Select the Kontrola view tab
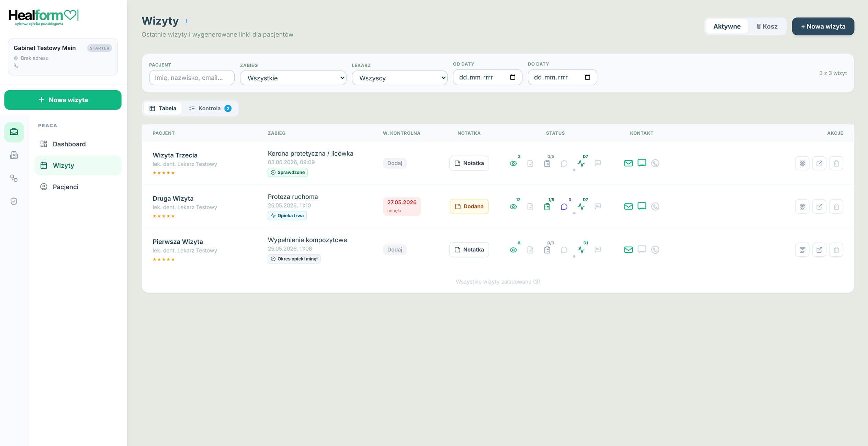Screen dimensions: 868x446 click(x=210, y=108)
